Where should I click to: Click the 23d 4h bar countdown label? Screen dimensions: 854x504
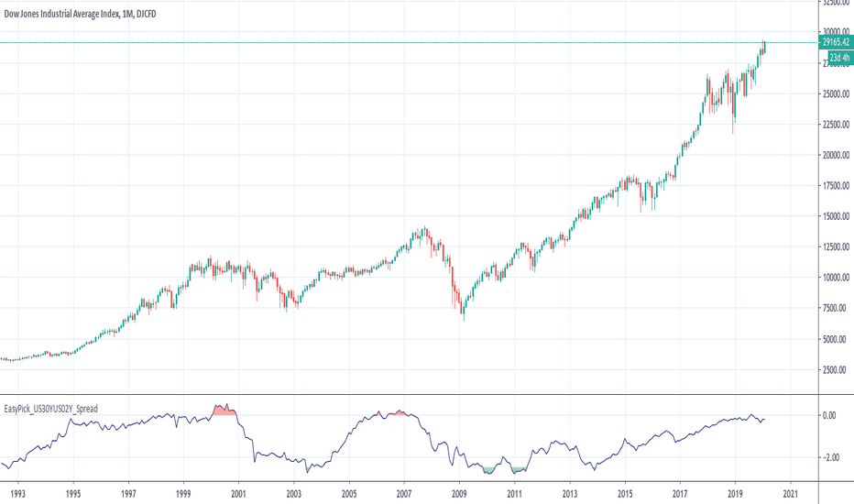(839, 57)
